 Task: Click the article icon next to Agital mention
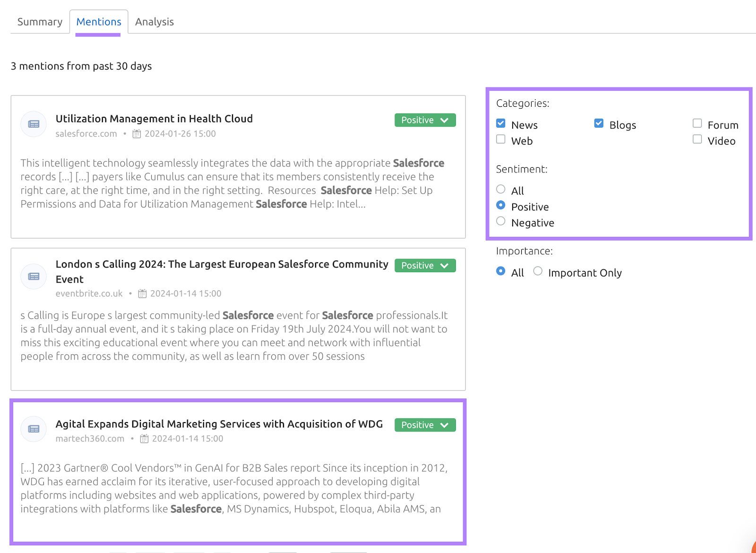click(33, 429)
